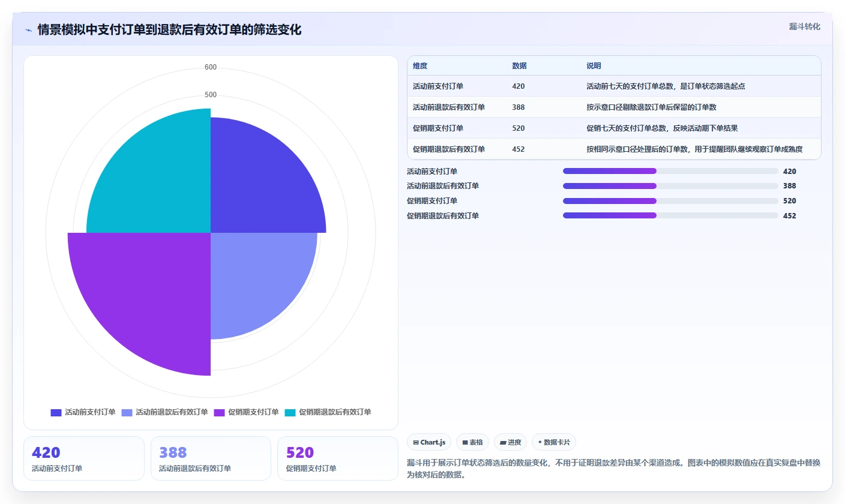Click the 漏斗转化 tag in header

(804, 27)
